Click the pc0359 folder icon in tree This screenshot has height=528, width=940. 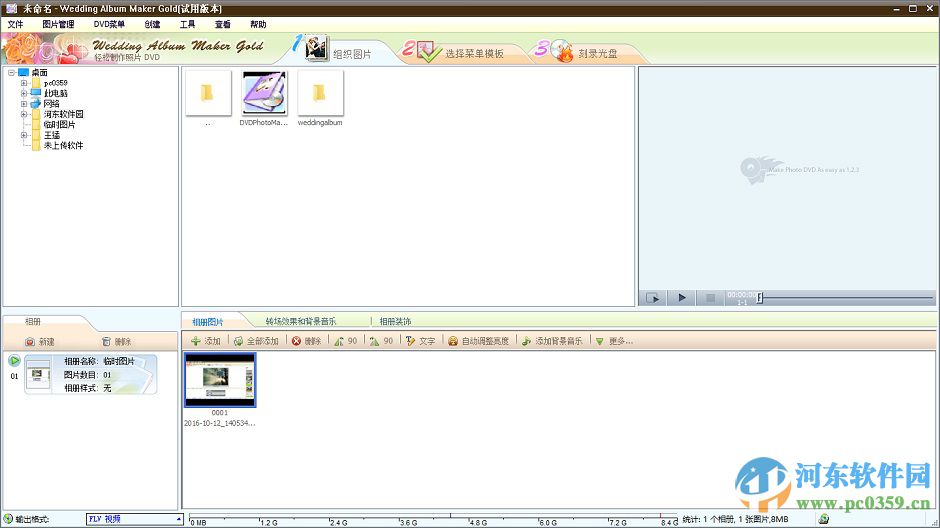(x=36, y=83)
